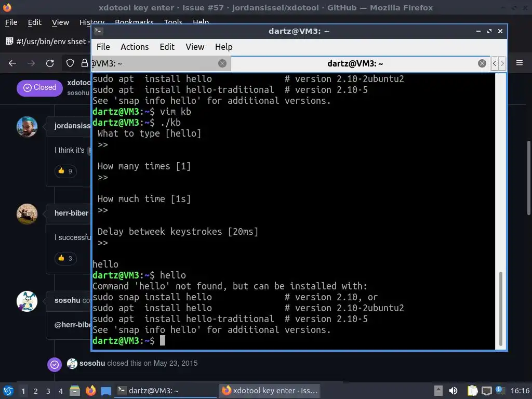Open the terminal File menu
This screenshot has height=399, width=532.
pyautogui.click(x=103, y=47)
